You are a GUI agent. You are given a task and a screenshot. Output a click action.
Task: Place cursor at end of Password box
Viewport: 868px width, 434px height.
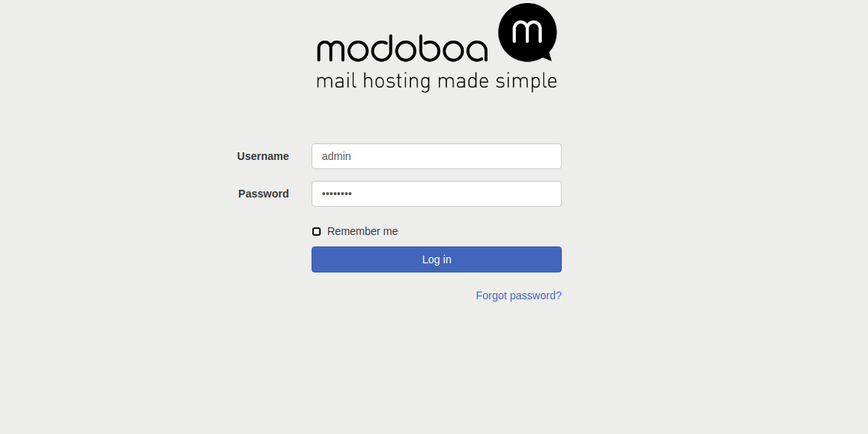pyautogui.click(x=551, y=194)
